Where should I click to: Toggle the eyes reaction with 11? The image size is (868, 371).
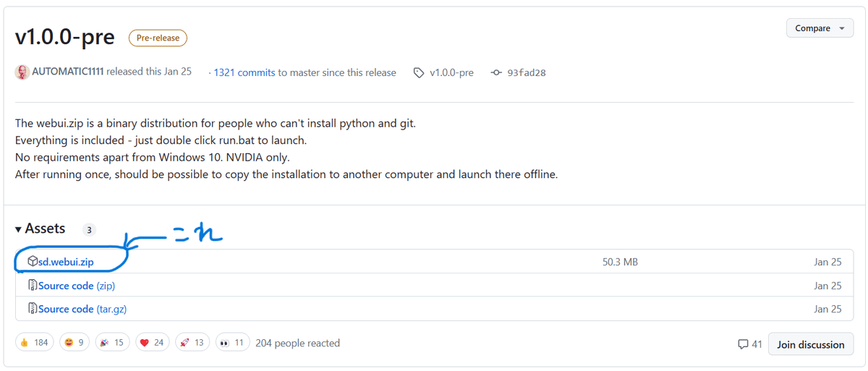[x=231, y=343]
